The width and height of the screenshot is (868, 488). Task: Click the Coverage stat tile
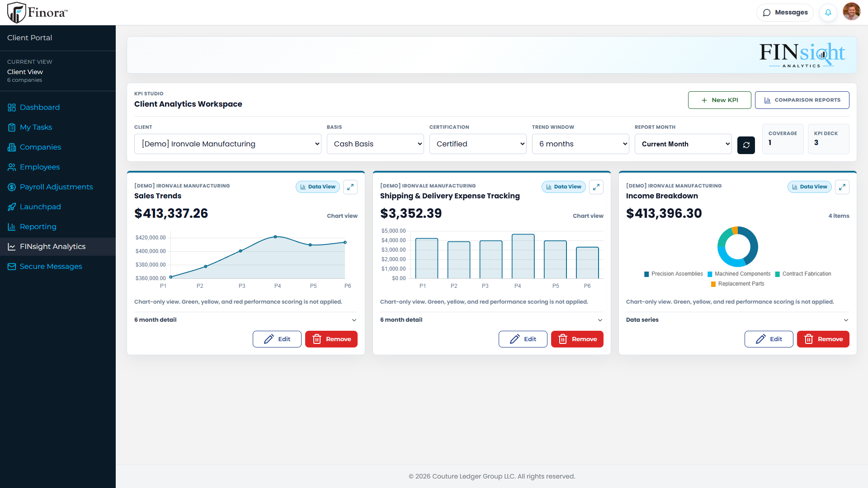point(783,139)
